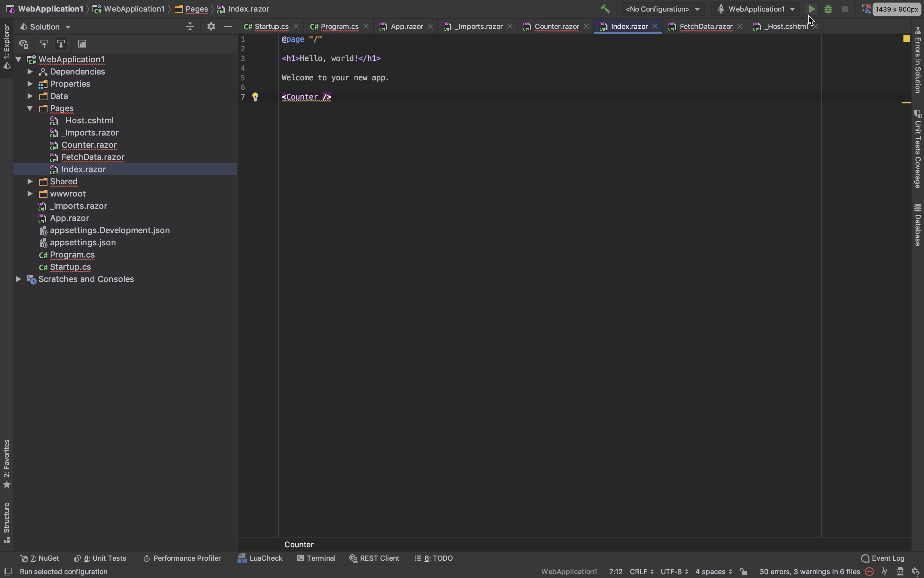The width and height of the screenshot is (924, 578).
Task: Collapse the WebApplication1 project node
Action: pyautogui.click(x=18, y=59)
